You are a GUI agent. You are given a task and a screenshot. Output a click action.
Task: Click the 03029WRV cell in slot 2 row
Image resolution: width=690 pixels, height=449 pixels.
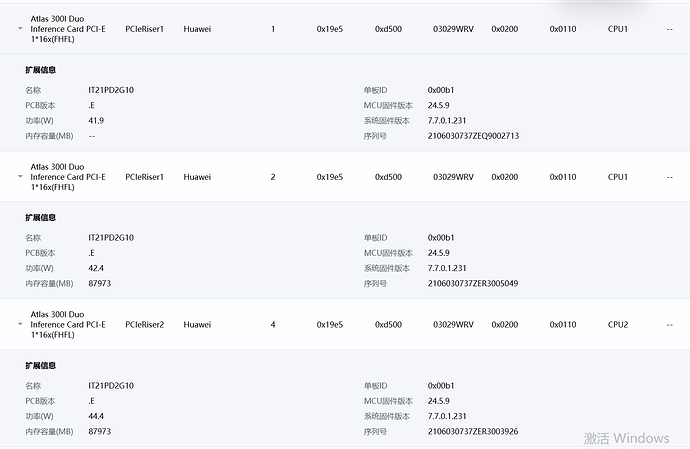pyautogui.click(x=453, y=177)
